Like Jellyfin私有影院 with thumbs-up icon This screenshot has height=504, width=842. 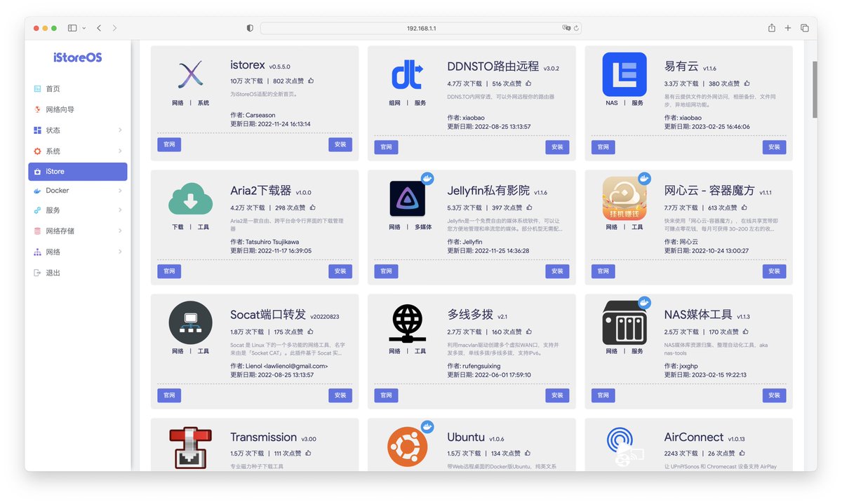[x=528, y=207]
